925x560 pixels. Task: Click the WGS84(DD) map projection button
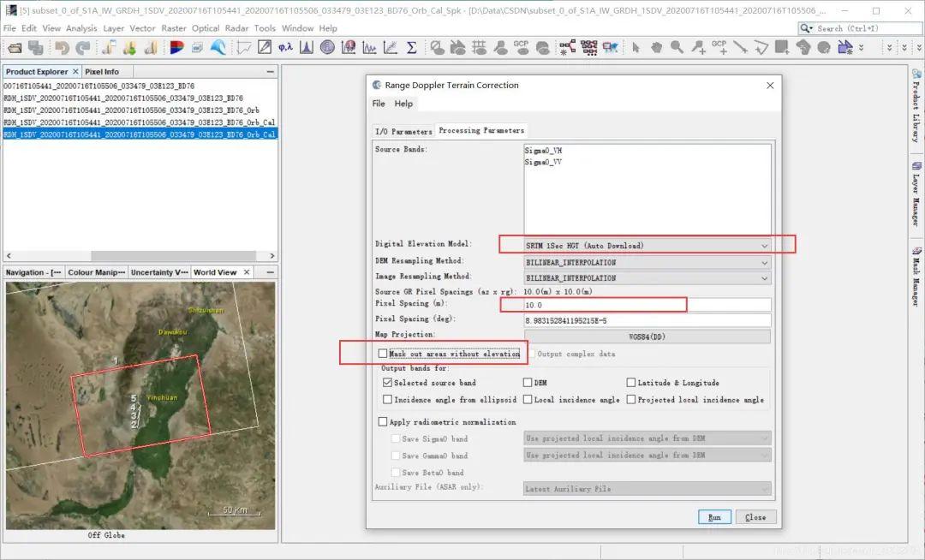647,337
